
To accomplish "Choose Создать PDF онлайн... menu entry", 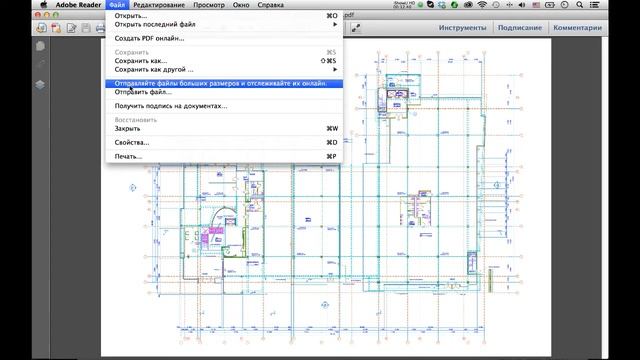I will click(224, 38).
